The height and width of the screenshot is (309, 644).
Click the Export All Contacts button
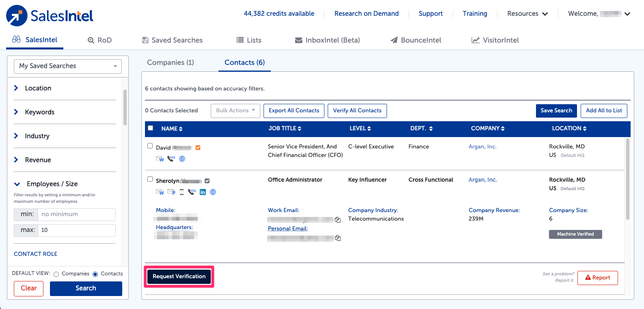(x=294, y=111)
